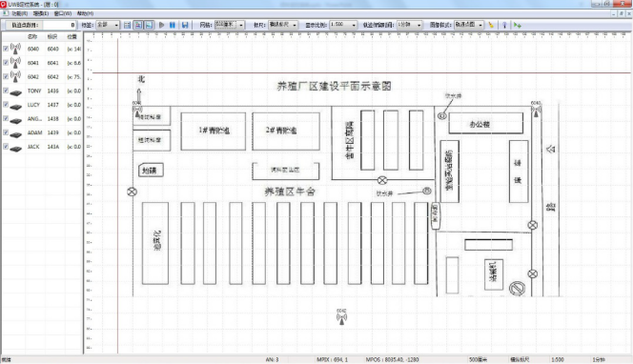The height and width of the screenshot is (364, 633).
Task: Click the 轨迹点数 input field
Action: tap(59, 25)
